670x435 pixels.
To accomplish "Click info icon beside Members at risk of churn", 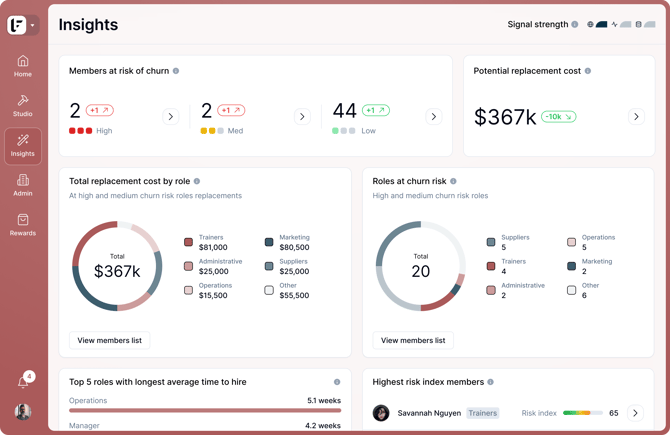I will point(176,71).
